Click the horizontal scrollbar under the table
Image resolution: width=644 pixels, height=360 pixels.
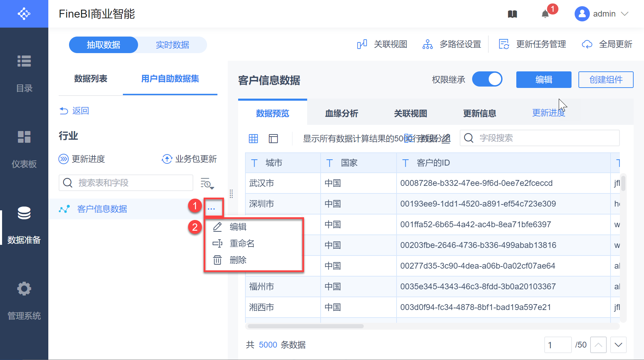(x=306, y=326)
